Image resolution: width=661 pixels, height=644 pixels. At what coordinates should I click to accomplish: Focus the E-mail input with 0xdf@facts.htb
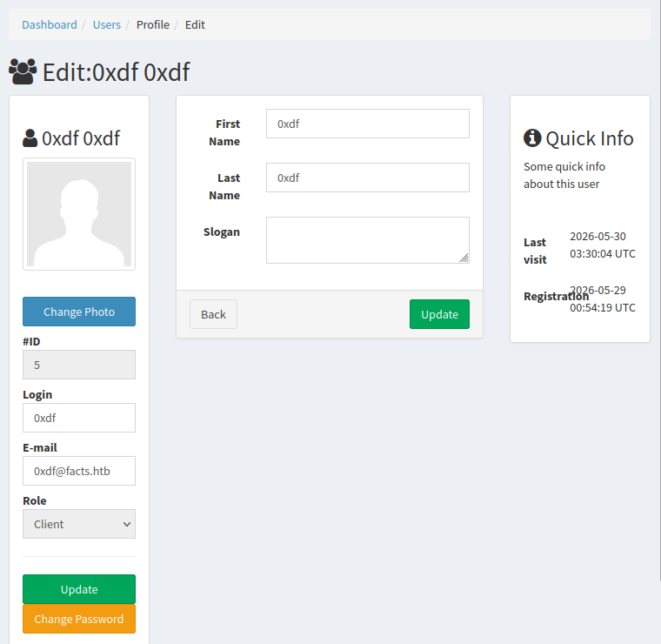[79, 471]
